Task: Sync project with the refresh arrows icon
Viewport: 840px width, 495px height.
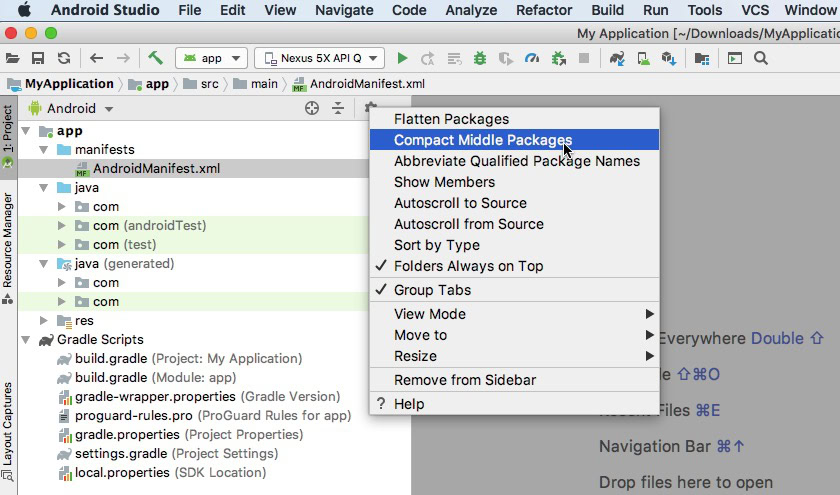Action: coord(64,58)
